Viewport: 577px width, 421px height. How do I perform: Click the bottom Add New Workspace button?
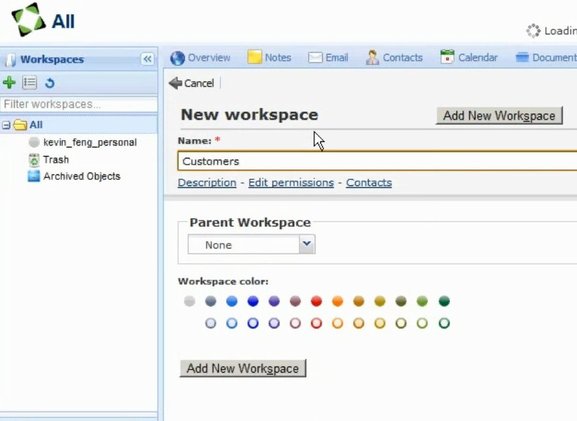[x=243, y=368]
